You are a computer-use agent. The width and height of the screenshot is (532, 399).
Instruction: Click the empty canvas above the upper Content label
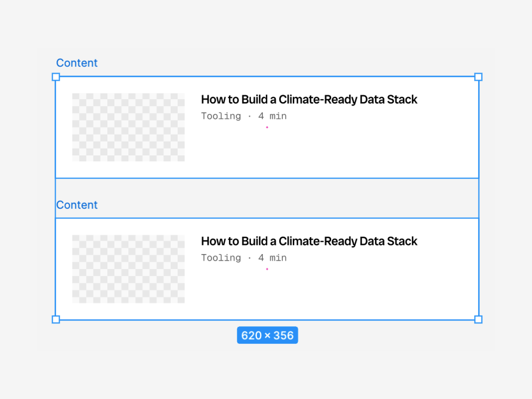click(x=266, y=28)
